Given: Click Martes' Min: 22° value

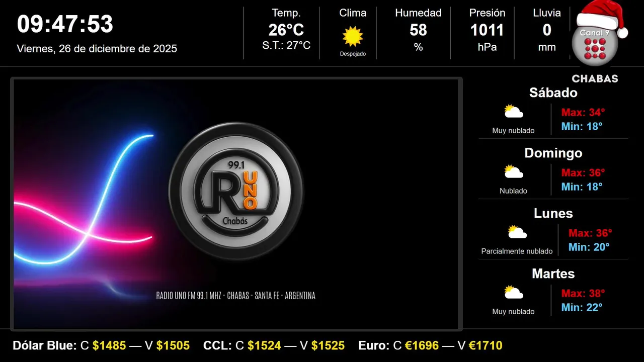Looking at the screenshot, I should (582, 307).
